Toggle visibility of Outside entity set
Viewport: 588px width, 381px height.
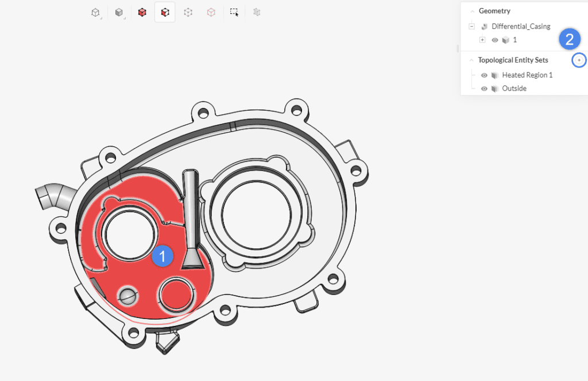pyautogui.click(x=484, y=89)
